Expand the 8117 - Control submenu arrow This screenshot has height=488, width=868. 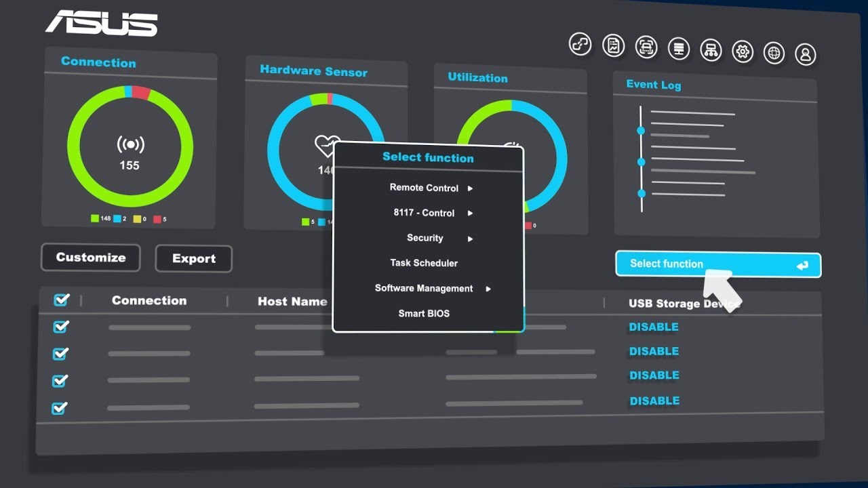(470, 213)
